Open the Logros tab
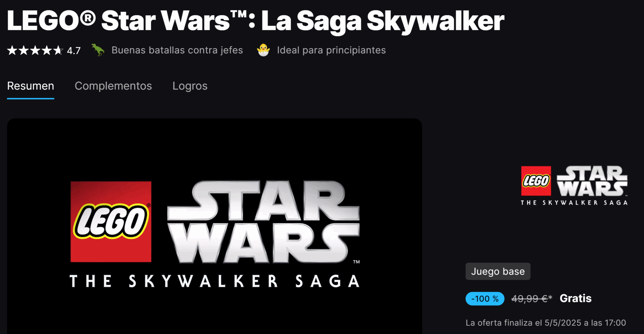 pyautogui.click(x=190, y=86)
